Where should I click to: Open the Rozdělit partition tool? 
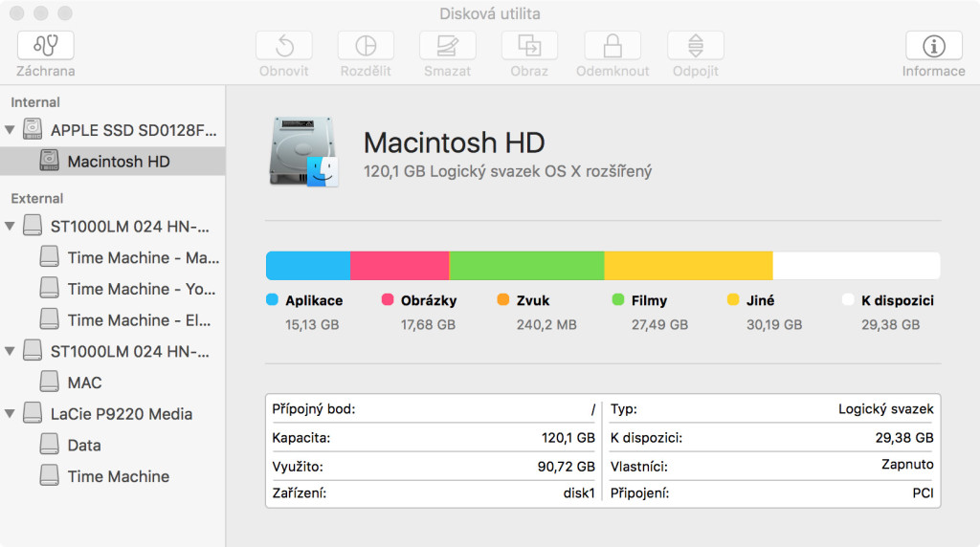(366, 46)
